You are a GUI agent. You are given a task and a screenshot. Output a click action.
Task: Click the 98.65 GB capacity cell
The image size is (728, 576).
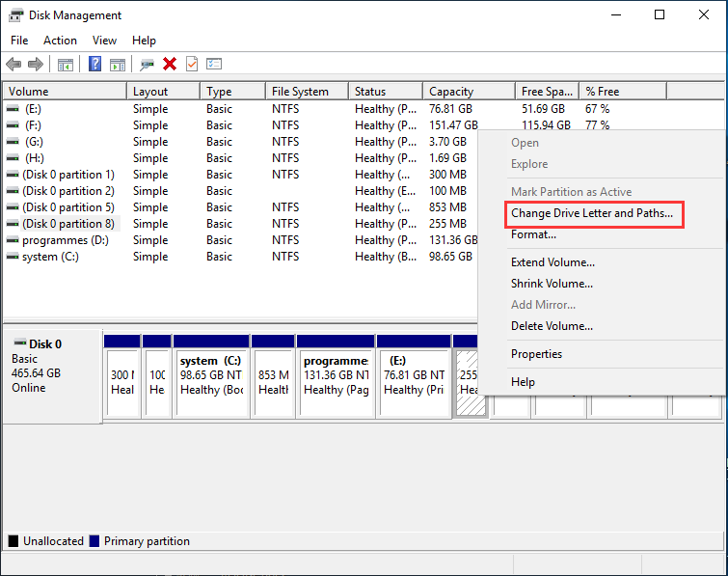click(x=450, y=257)
